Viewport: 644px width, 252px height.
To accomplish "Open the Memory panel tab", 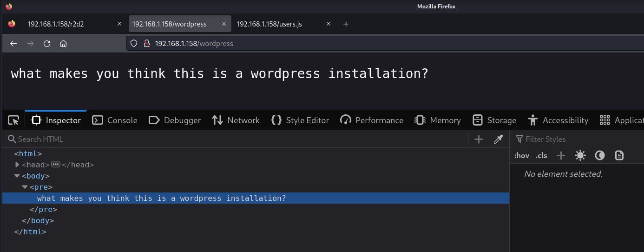I will [438, 120].
